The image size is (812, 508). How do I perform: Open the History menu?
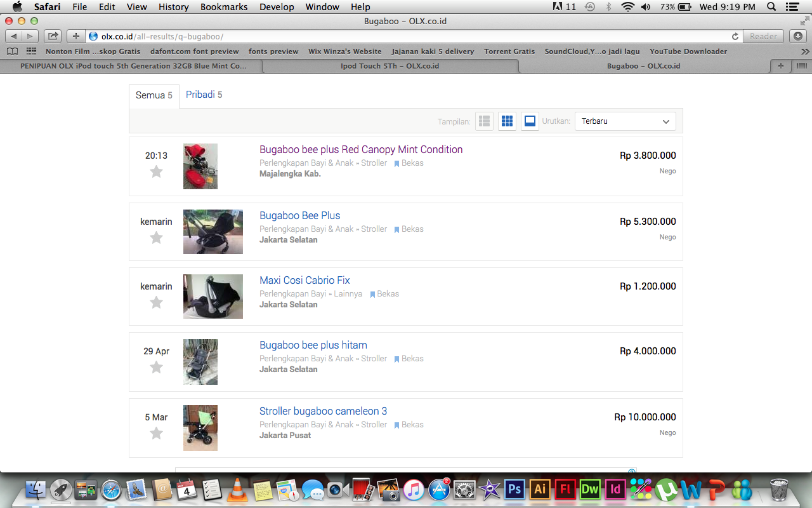174,7
